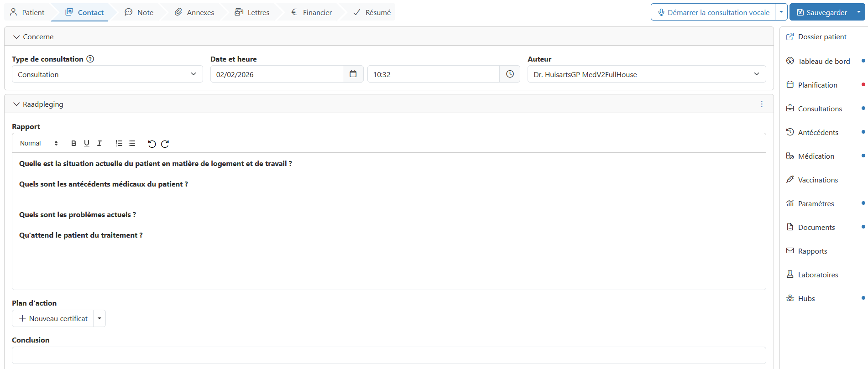Click the text 'Qu'attend le patient du traitement ?'

point(81,235)
